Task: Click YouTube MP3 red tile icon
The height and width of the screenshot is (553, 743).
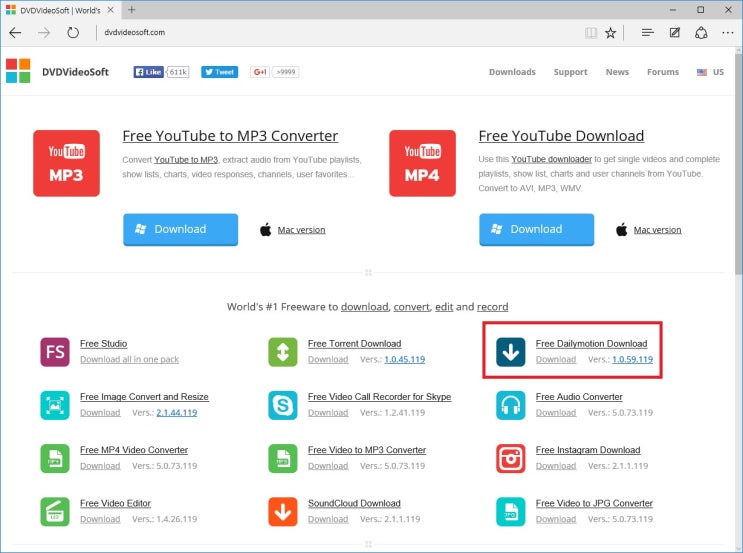Action: click(x=66, y=163)
